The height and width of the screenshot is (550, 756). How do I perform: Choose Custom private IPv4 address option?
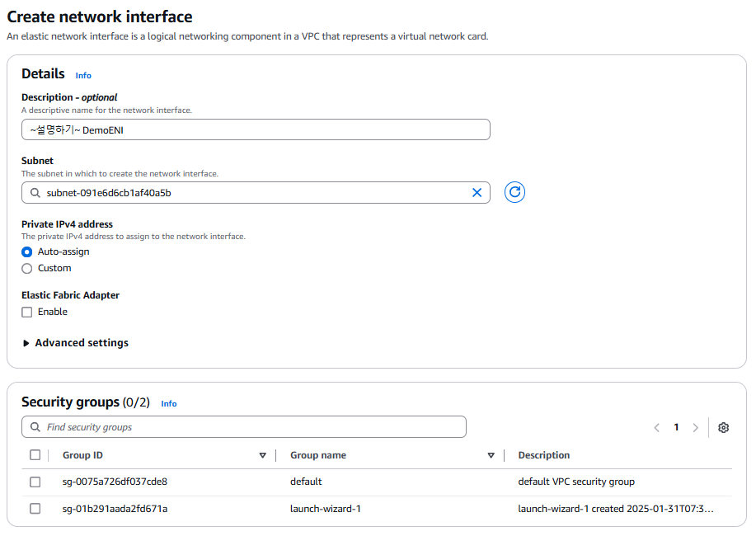coord(27,268)
